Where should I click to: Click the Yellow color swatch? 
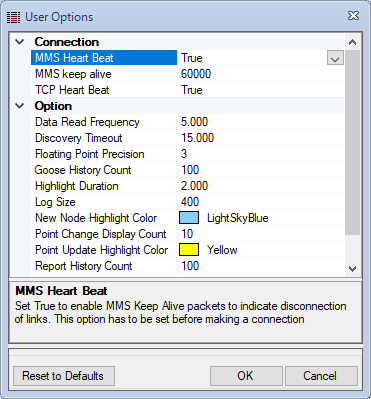coord(189,250)
